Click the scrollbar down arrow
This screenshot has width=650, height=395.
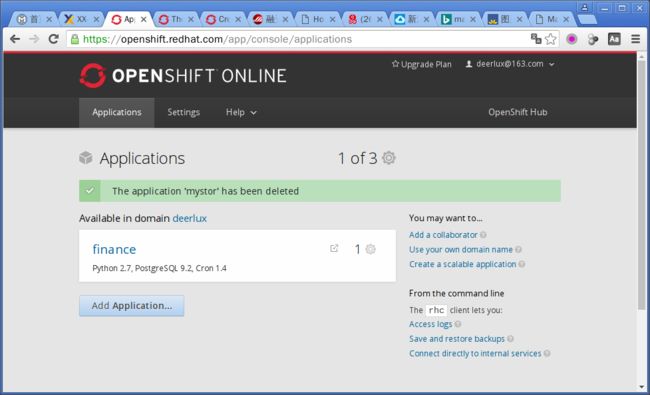pyautogui.click(x=642, y=387)
